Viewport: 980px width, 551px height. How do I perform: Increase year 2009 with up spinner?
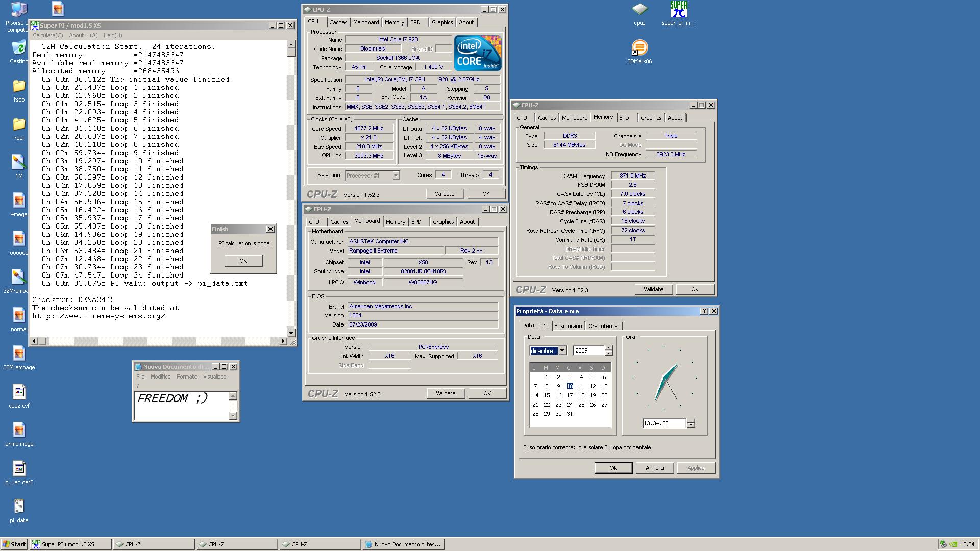(608, 348)
